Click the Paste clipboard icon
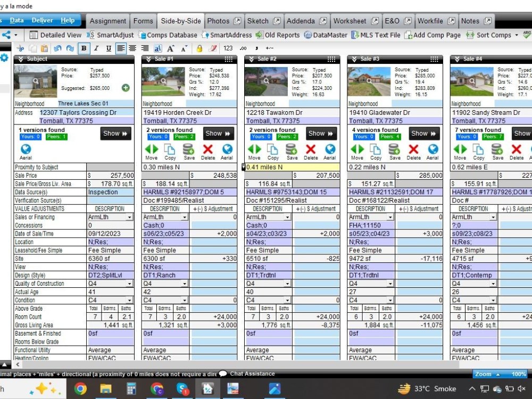 point(44,48)
